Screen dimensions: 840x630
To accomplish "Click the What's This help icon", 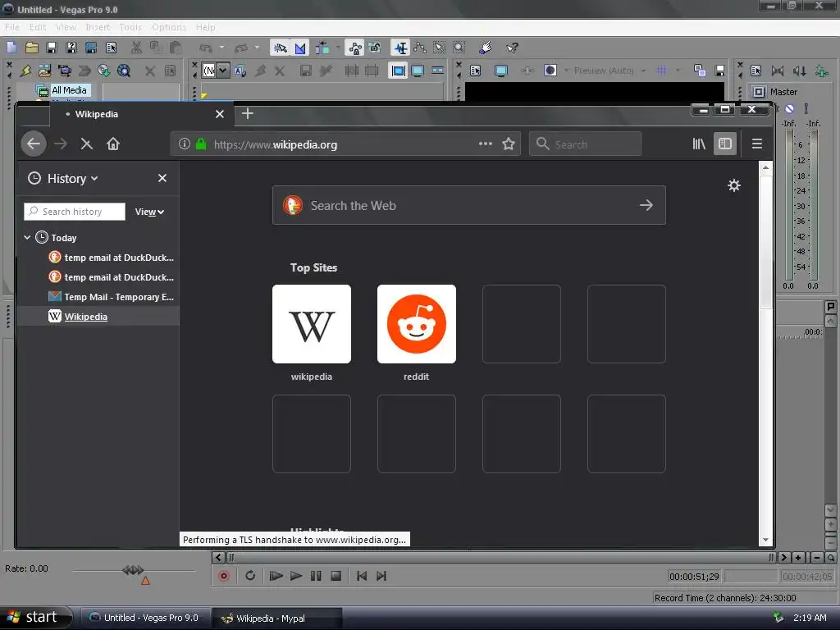I will click(x=512, y=48).
